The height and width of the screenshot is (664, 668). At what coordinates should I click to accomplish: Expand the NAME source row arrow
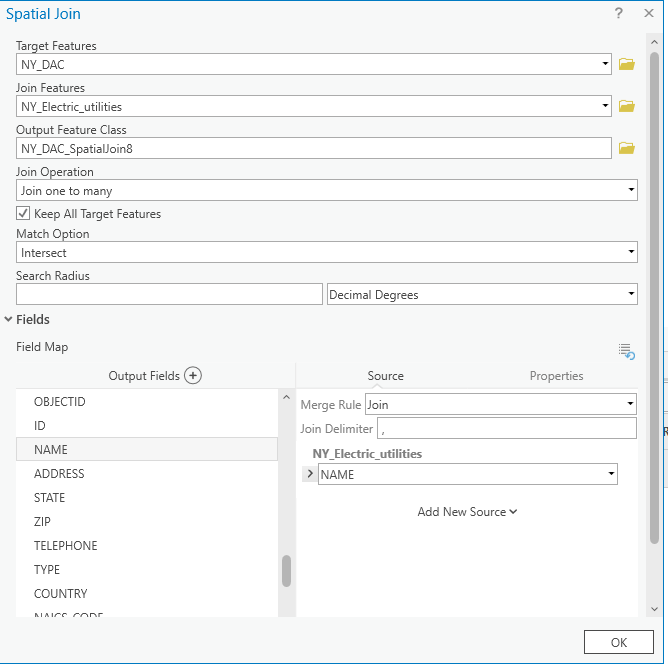coord(309,474)
